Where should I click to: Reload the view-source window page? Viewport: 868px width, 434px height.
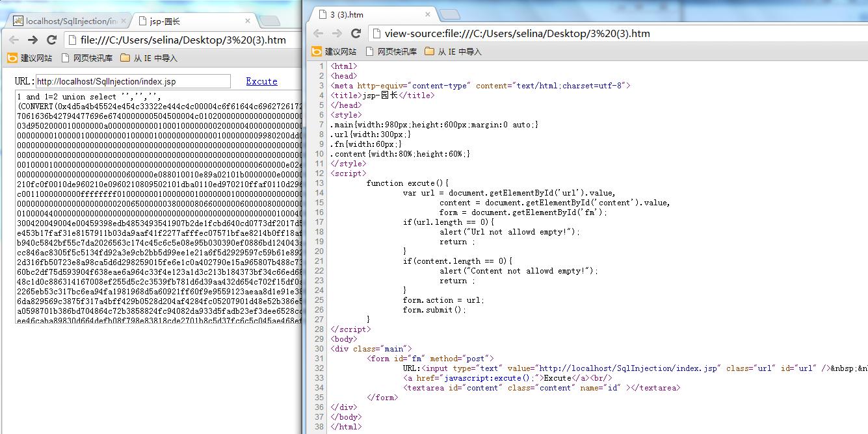(356, 33)
